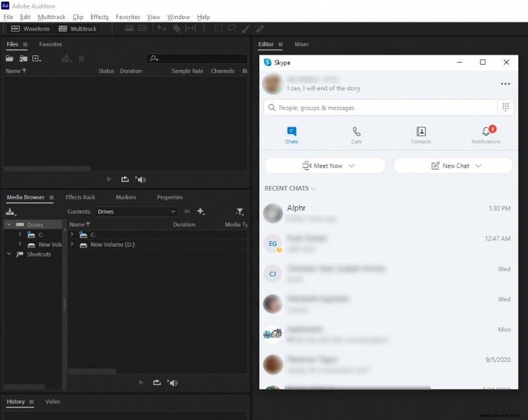Sort Files list by Name column
The height and width of the screenshot is (420, 528).
point(15,71)
